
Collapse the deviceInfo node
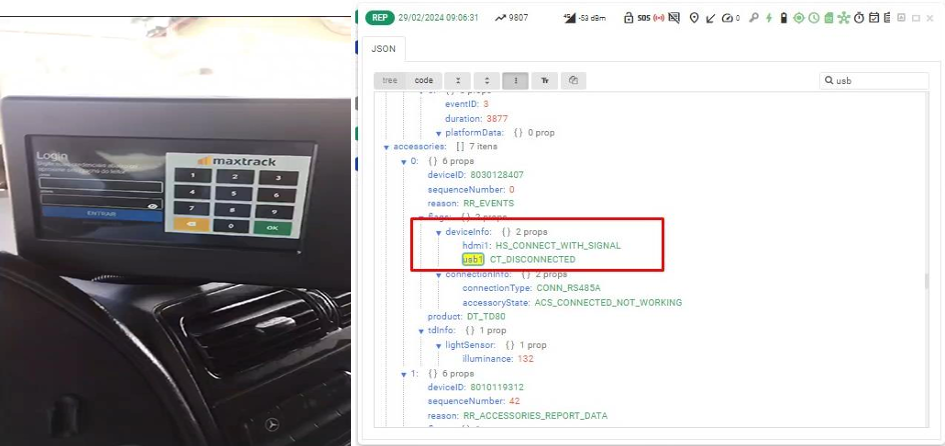click(438, 232)
